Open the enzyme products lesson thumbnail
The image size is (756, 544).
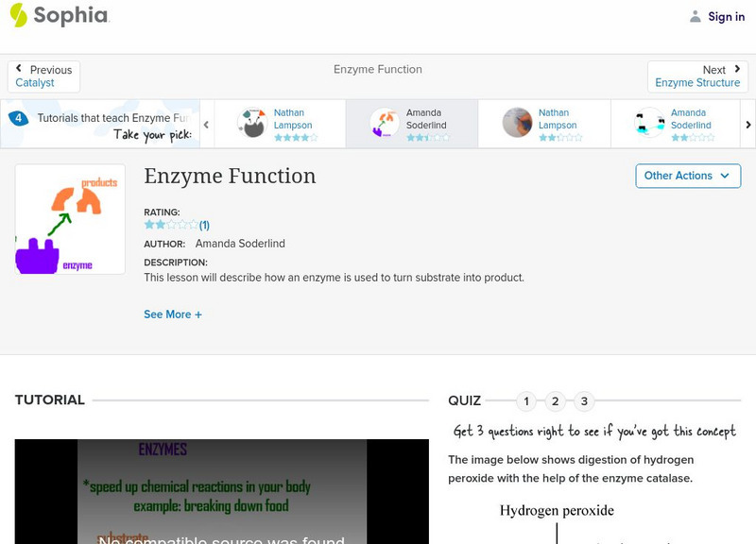pos(70,219)
